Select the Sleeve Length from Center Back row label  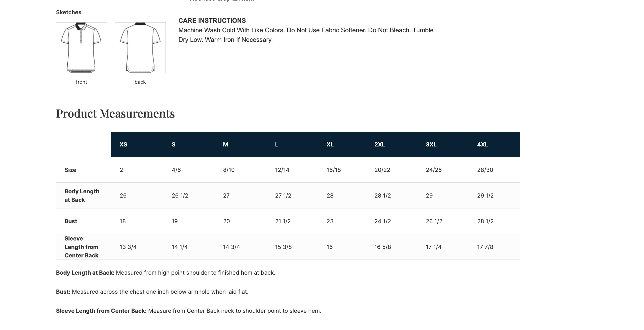(81, 247)
